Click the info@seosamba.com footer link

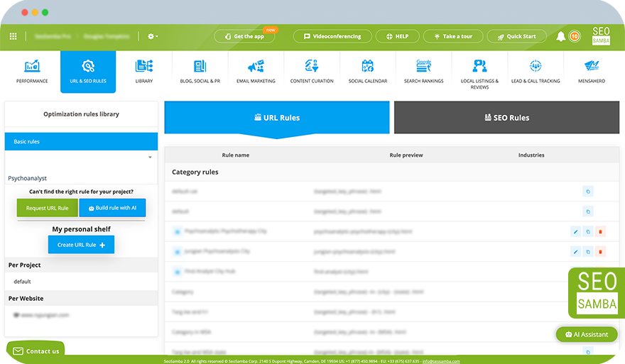coord(441,361)
